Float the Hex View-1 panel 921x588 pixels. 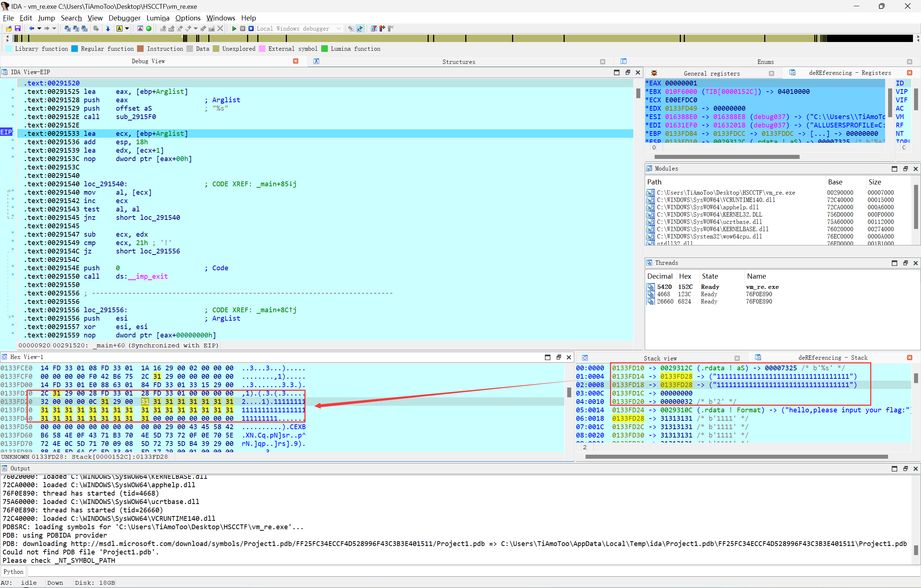(558, 357)
